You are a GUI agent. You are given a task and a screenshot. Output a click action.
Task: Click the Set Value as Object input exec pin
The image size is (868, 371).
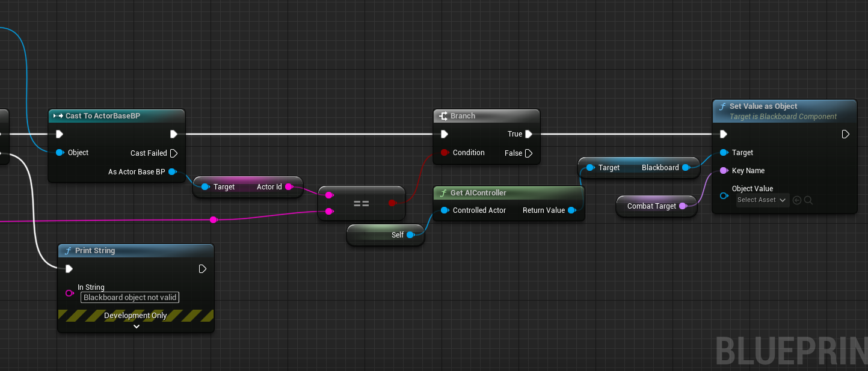coord(723,134)
